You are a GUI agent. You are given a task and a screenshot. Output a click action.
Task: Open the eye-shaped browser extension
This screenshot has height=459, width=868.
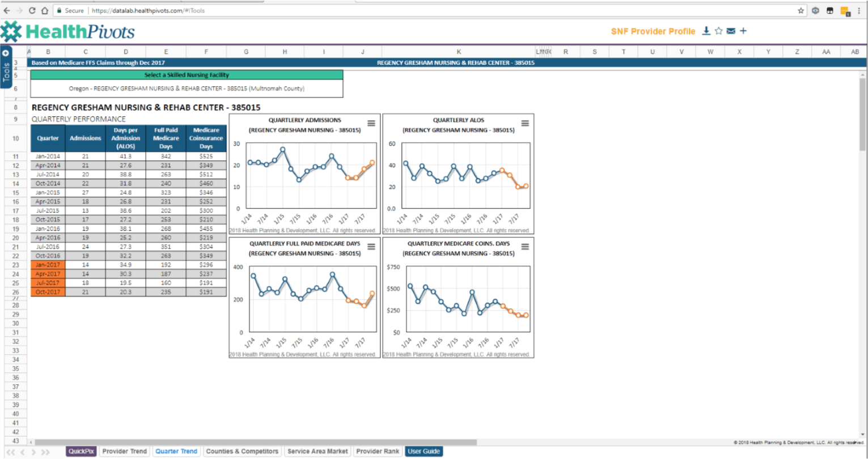pos(816,10)
